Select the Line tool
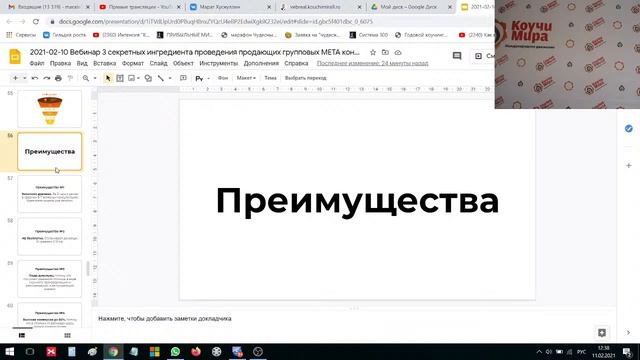The width and height of the screenshot is (640, 360). [x=161, y=78]
